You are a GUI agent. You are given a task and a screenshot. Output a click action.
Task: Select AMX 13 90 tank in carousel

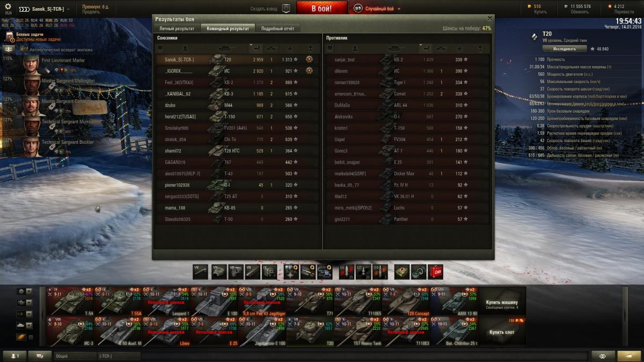pos(454,301)
